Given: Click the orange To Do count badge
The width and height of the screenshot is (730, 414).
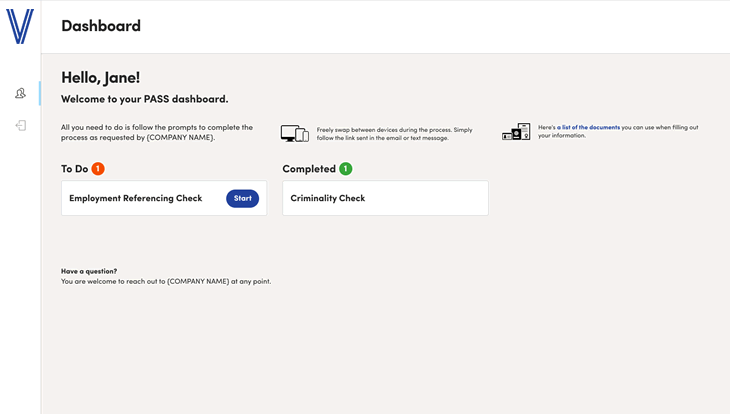Looking at the screenshot, I should coord(98,169).
